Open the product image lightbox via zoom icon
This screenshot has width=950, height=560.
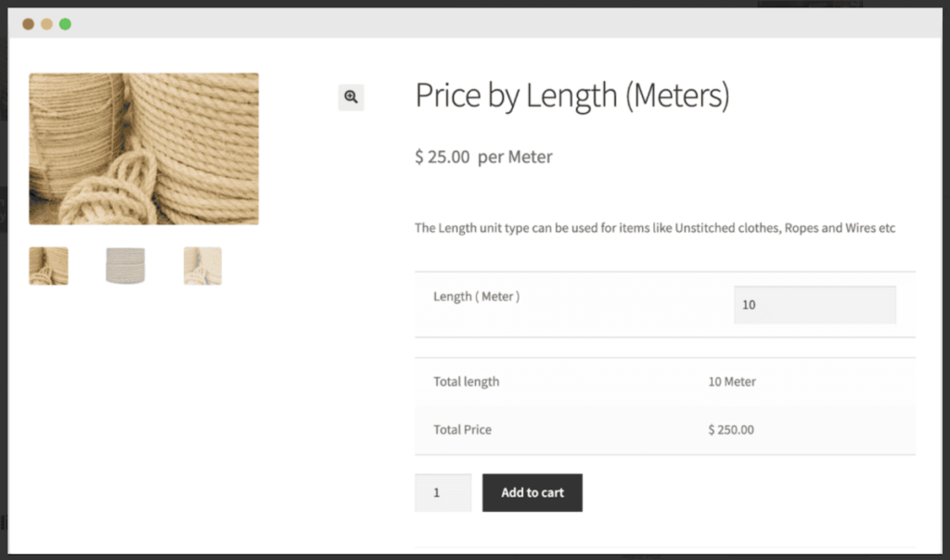coord(351,96)
